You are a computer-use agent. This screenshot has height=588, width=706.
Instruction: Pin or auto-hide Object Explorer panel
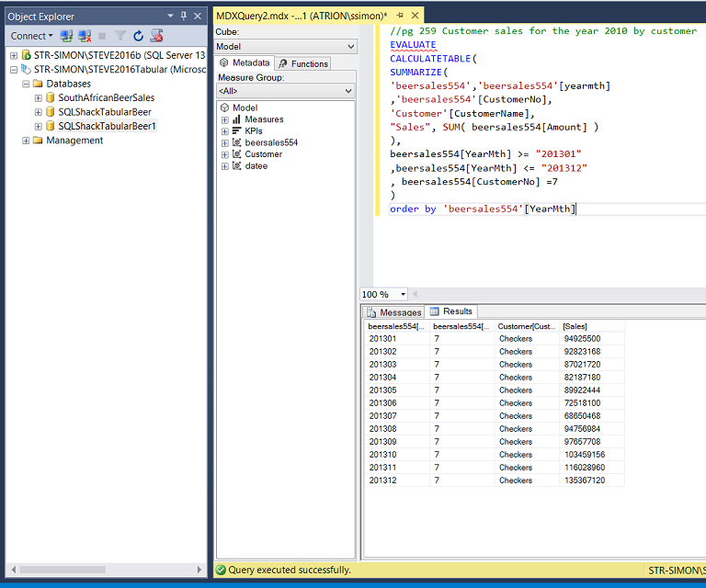(x=184, y=16)
